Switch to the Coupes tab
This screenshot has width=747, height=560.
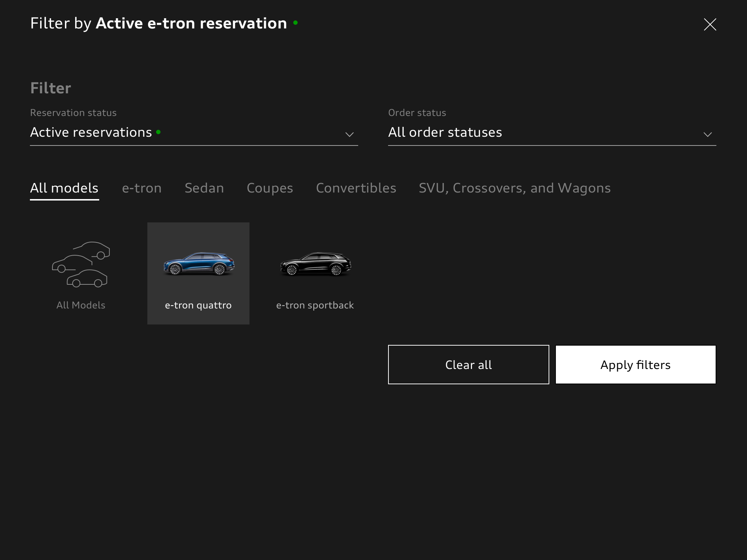270,188
